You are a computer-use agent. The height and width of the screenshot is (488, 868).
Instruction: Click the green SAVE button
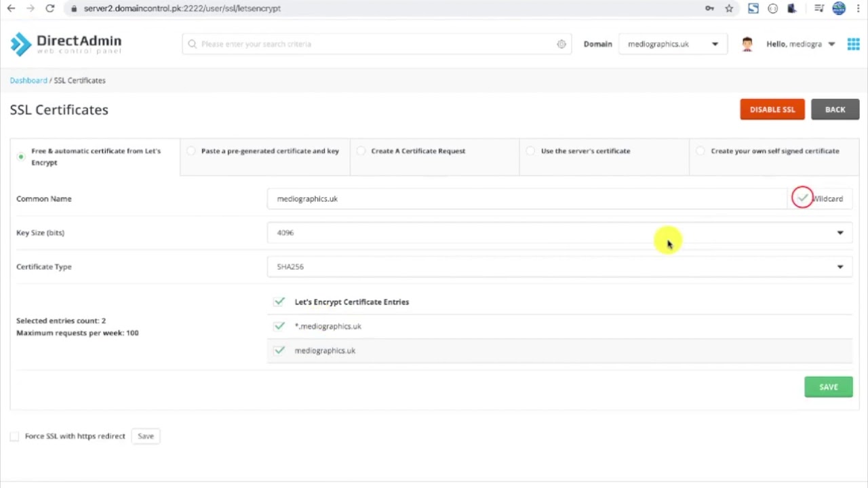click(x=829, y=387)
